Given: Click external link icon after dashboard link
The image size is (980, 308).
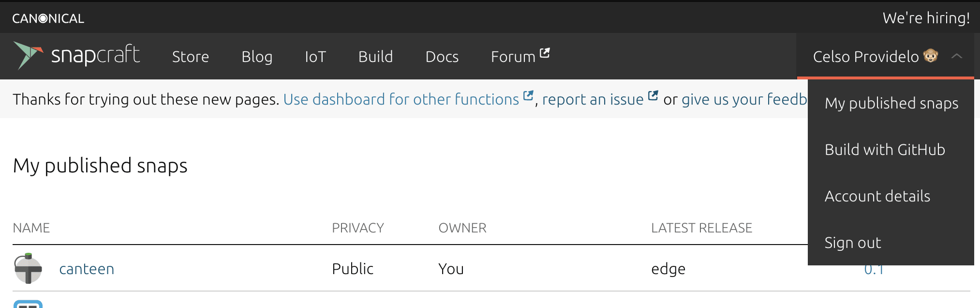Looking at the screenshot, I should [x=528, y=95].
